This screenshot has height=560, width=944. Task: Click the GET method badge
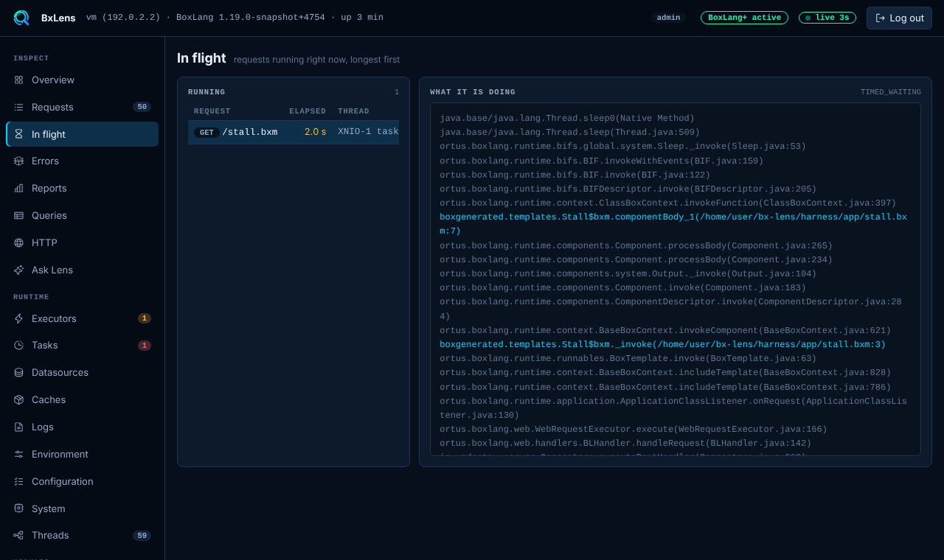(206, 133)
